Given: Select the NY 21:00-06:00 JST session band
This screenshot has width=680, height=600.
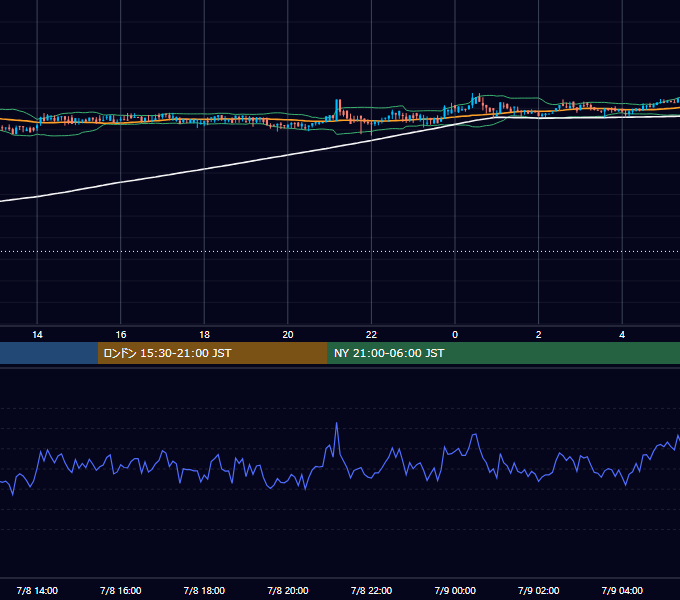Looking at the screenshot, I should [x=503, y=353].
